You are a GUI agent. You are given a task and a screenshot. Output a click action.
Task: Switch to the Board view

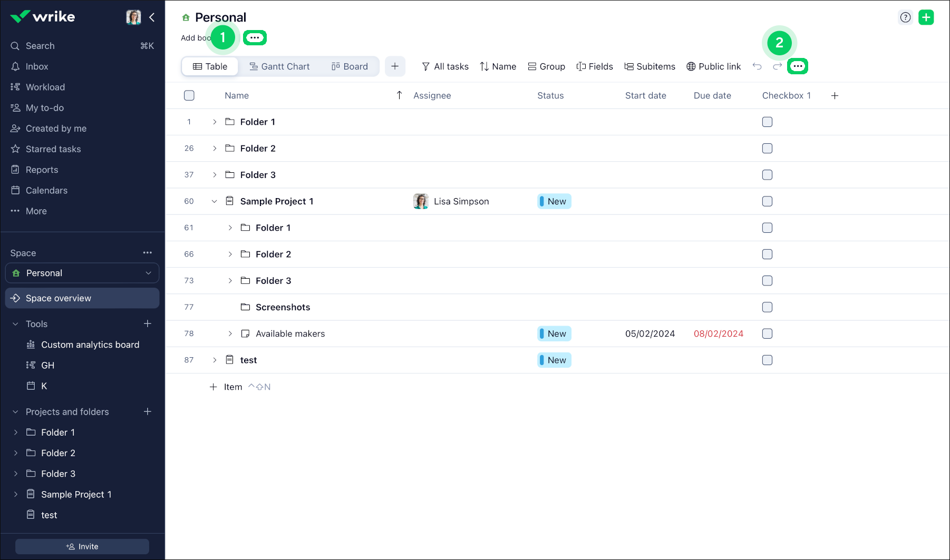point(350,66)
